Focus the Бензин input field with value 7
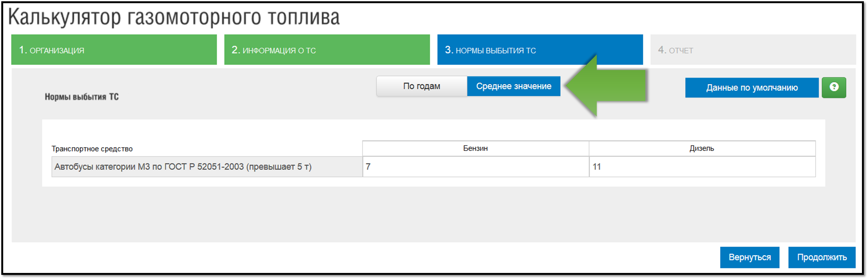 click(476, 167)
